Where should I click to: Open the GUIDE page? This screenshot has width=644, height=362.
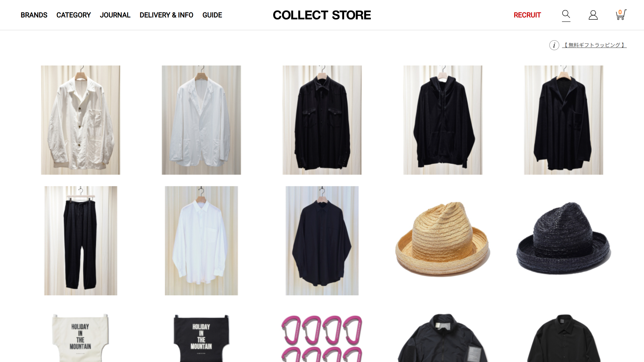[x=212, y=15]
